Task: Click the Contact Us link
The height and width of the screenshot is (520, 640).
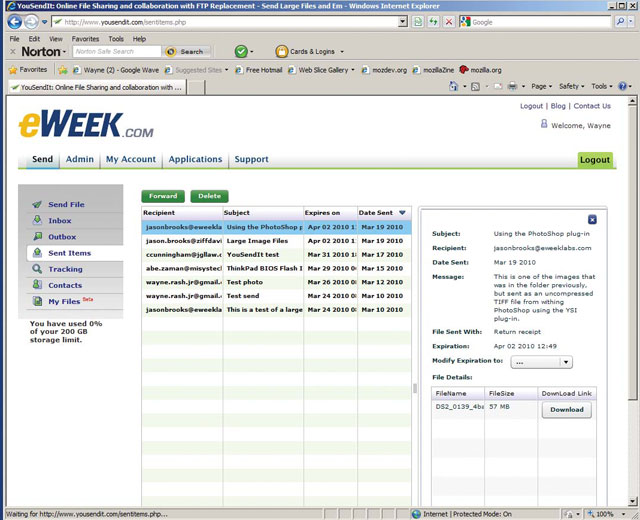Action: pyautogui.click(x=592, y=106)
